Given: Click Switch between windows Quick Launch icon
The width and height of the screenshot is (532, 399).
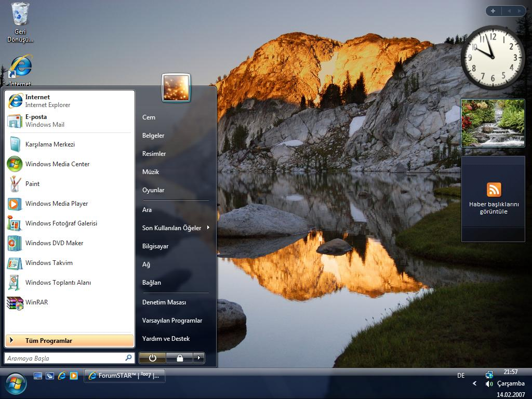Looking at the screenshot, I should pyautogui.click(x=50, y=376).
